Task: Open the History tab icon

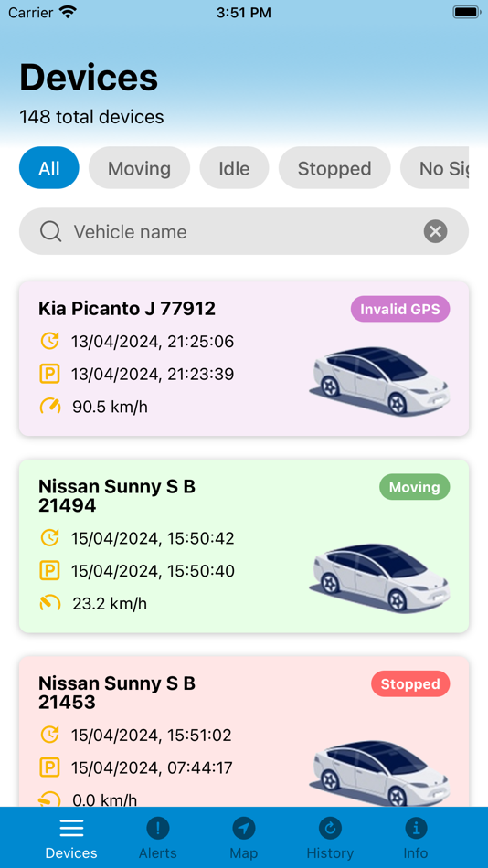Action: pos(330,829)
